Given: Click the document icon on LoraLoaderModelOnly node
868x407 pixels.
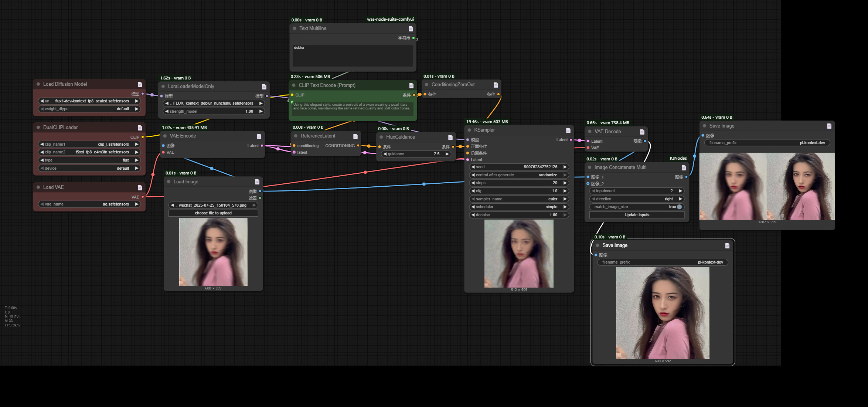Looking at the screenshot, I should coord(264,86).
